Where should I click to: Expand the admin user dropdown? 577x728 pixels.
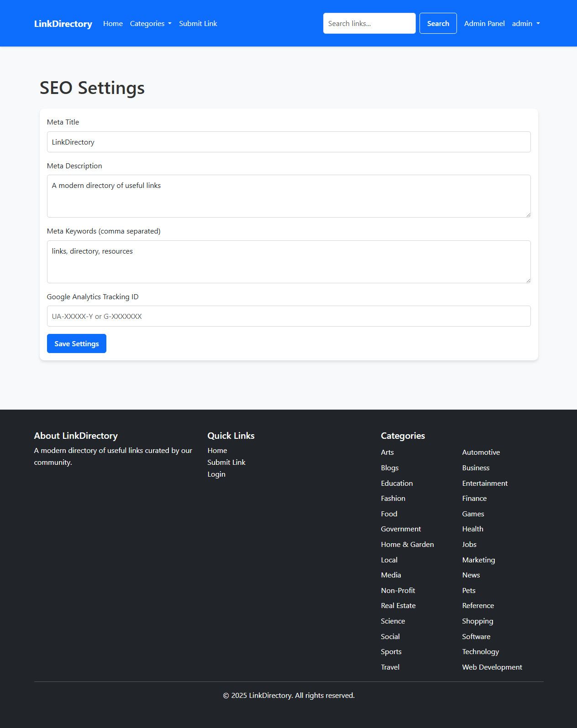click(525, 24)
